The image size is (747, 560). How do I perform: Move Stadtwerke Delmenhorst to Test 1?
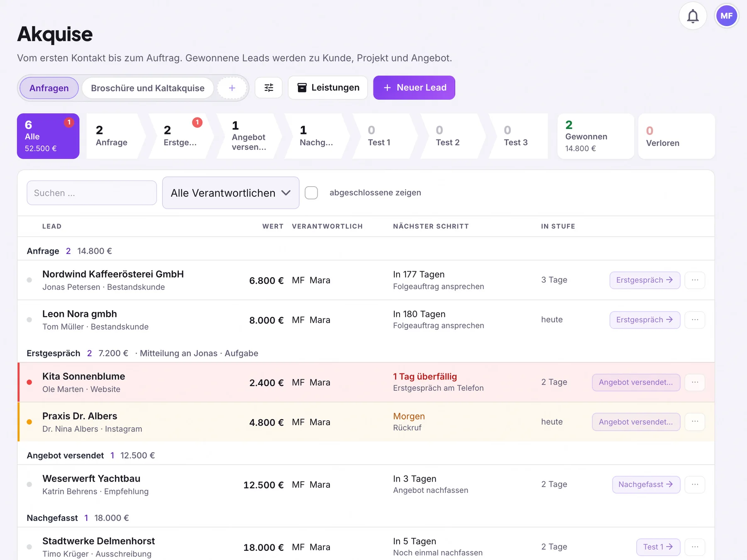click(658, 547)
